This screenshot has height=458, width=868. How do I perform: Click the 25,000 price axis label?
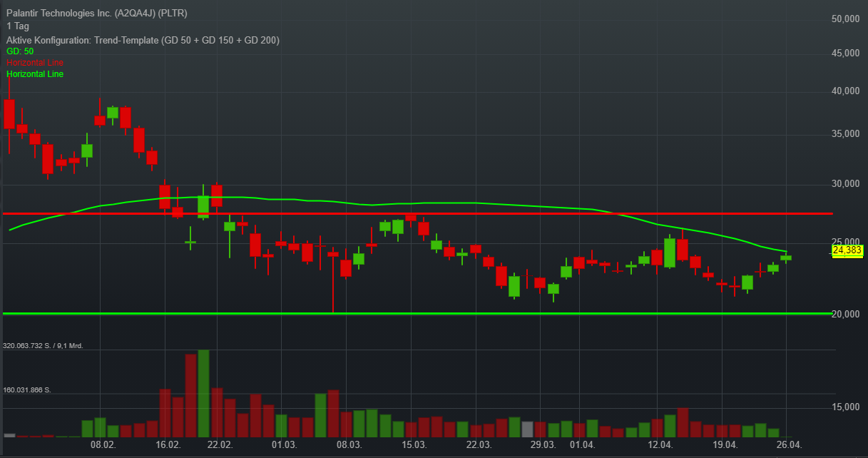[846, 243]
